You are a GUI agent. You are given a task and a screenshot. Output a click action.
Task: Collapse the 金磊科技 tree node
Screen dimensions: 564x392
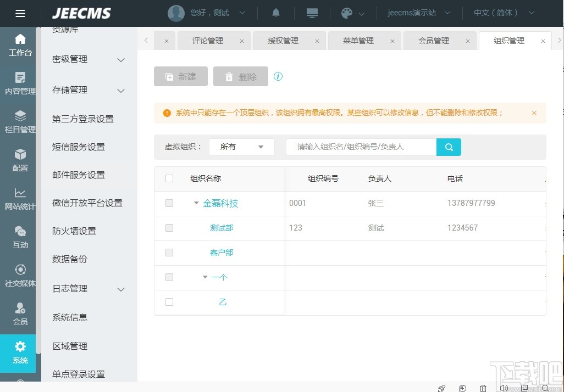[196, 203]
